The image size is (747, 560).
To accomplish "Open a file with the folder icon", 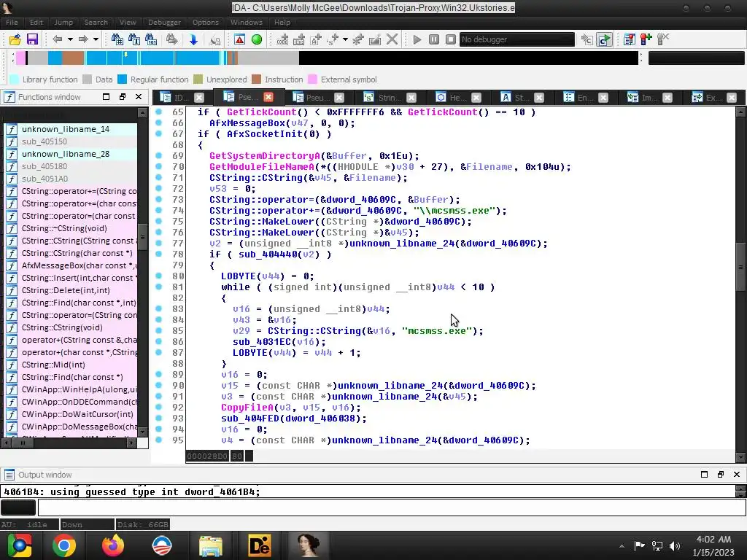I will click(x=15, y=39).
